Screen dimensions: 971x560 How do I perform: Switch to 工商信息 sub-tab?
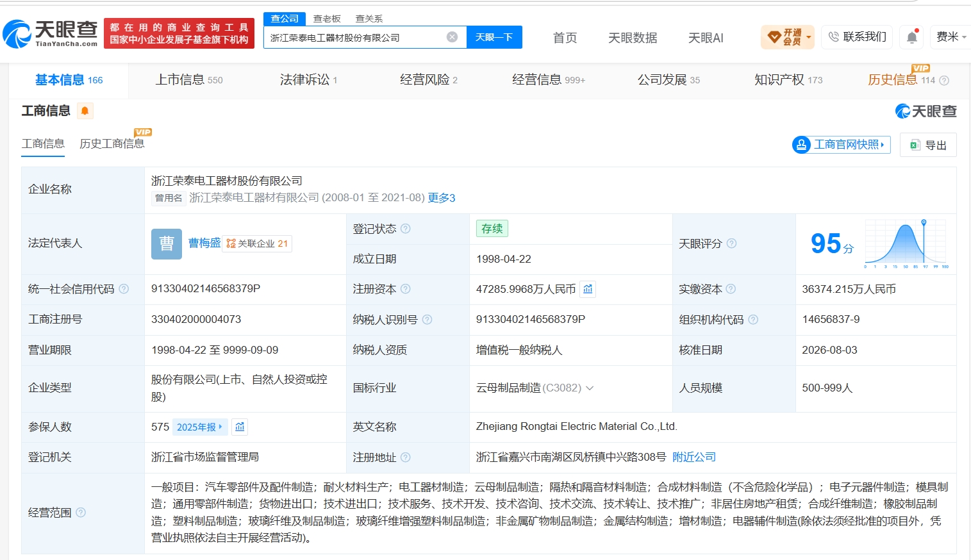(43, 144)
